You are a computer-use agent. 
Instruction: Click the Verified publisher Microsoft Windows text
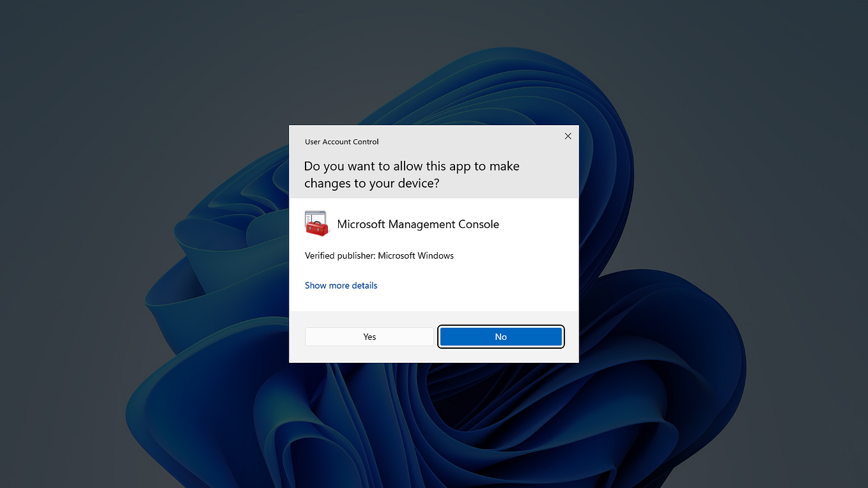(x=379, y=255)
